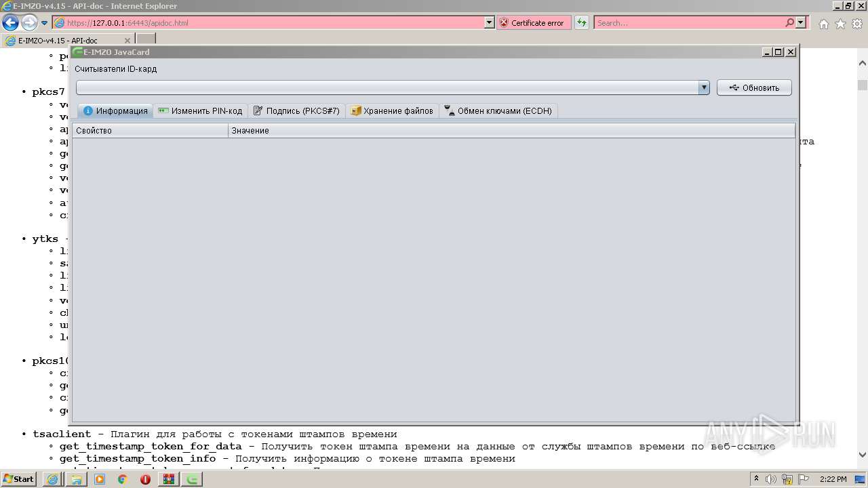This screenshot has width=868, height=488.
Task: Click Internet Explorer back arrow
Action: (10, 23)
